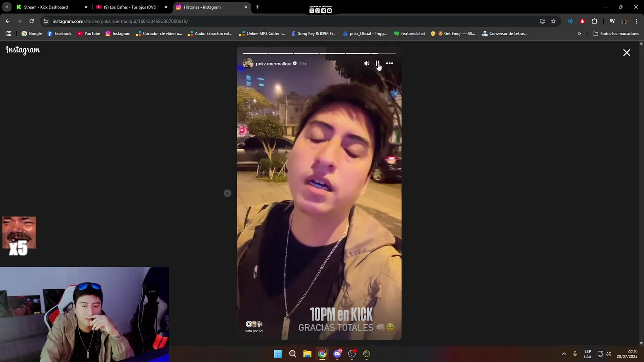
Task: Close the Los Cafres YouTube tab
Action: point(166,7)
